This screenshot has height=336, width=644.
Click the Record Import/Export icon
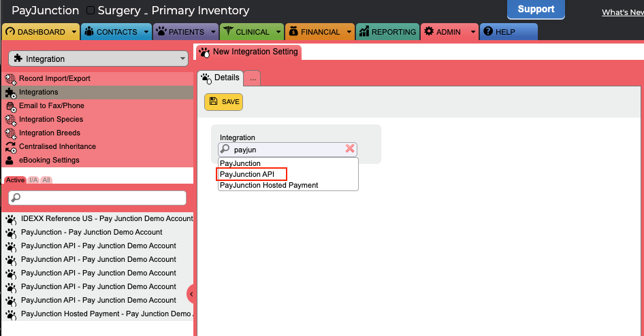(11, 79)
